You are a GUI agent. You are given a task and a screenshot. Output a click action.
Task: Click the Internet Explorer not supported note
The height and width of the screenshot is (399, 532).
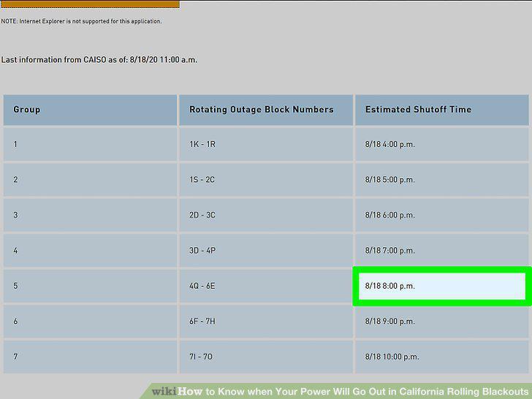click(81, 21)
